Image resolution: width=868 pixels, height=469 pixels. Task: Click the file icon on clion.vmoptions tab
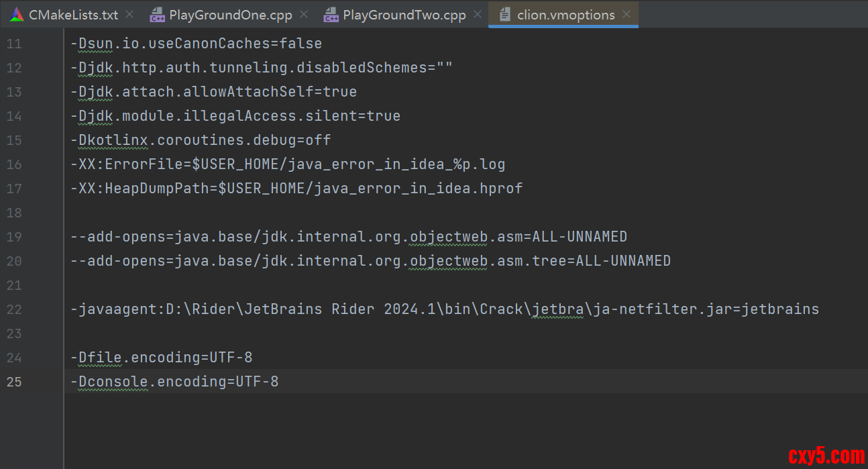pos(504,15)
